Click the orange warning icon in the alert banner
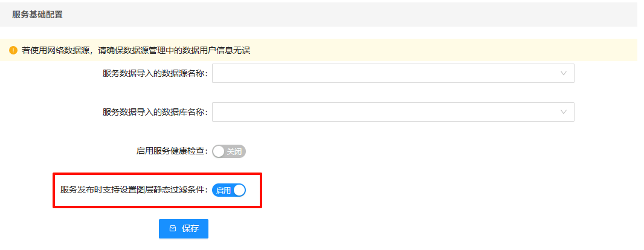Image resolution: width=644 pixels, height=250 pixels. pos(13,50)
